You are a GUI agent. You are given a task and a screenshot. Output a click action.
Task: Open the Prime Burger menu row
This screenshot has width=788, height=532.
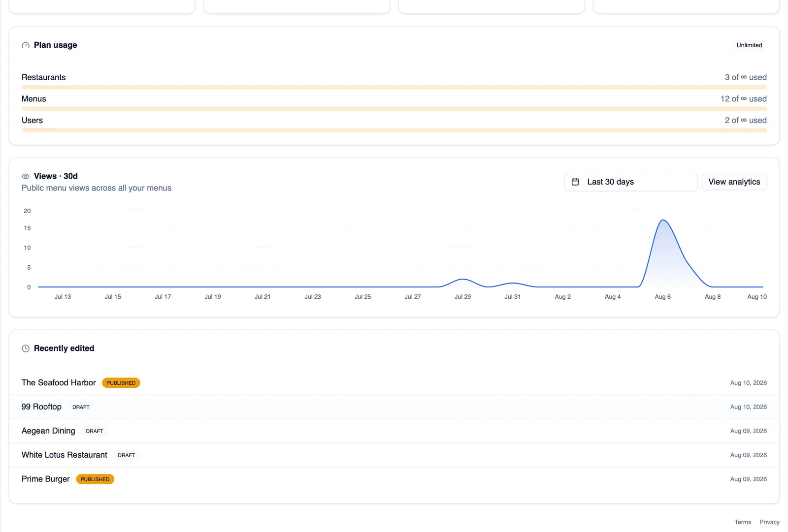click(394, 479)
